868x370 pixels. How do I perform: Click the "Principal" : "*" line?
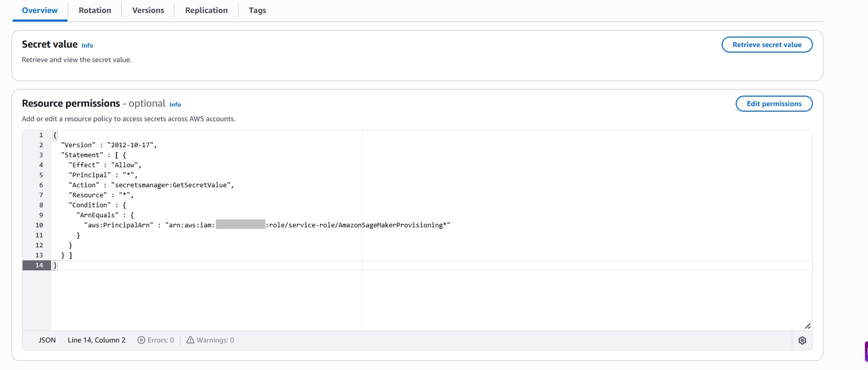[x=103, y=175]
